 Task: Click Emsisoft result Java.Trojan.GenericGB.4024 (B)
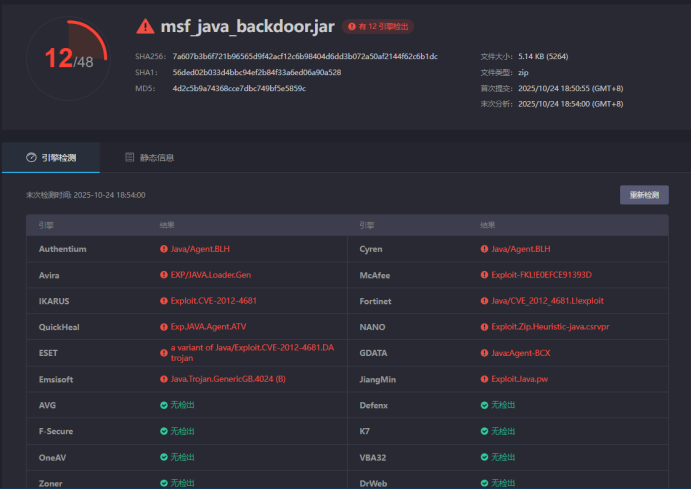tap(228, 379)
